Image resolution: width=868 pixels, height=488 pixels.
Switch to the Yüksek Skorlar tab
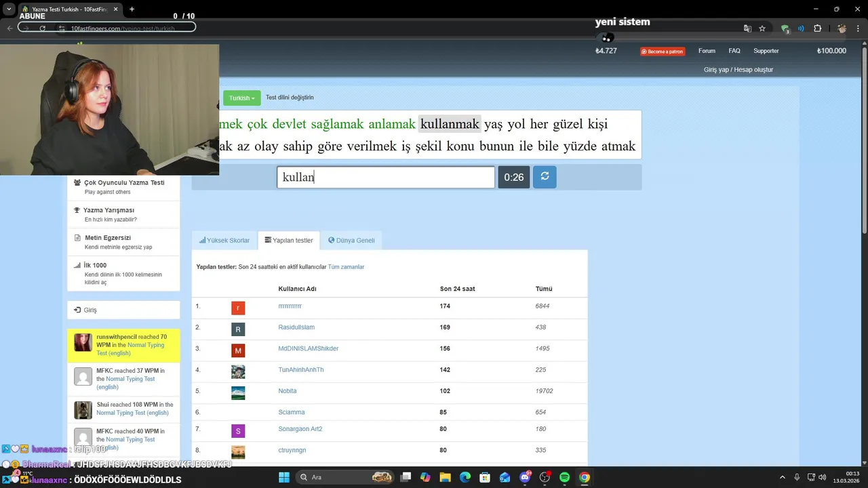224,241
